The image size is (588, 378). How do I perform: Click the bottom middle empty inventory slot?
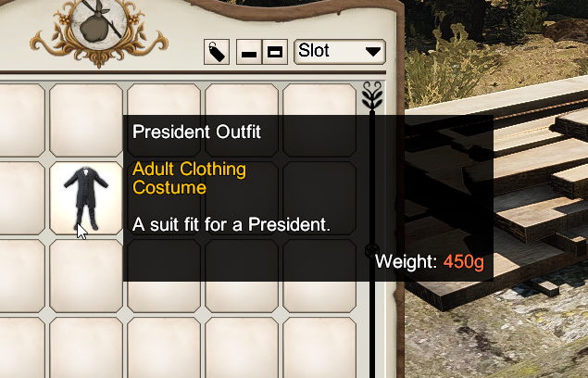(164, 347)
